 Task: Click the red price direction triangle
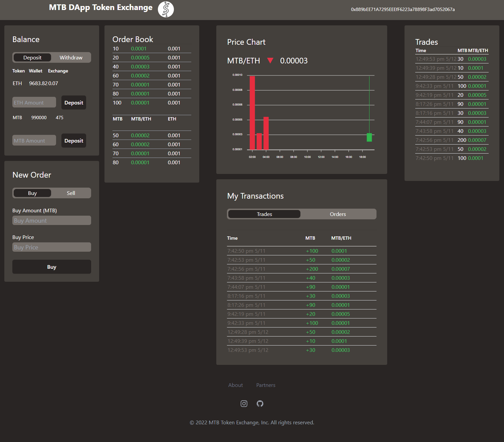click(270, 61)
